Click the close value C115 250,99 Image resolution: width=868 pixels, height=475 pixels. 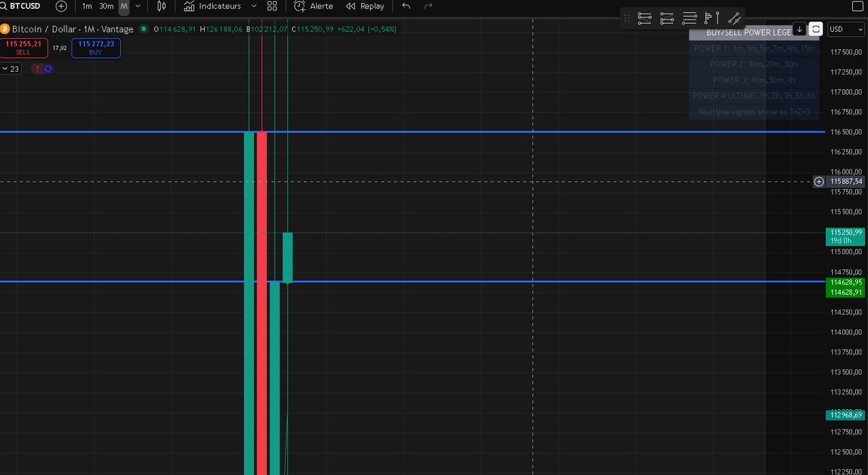[314, 29]
